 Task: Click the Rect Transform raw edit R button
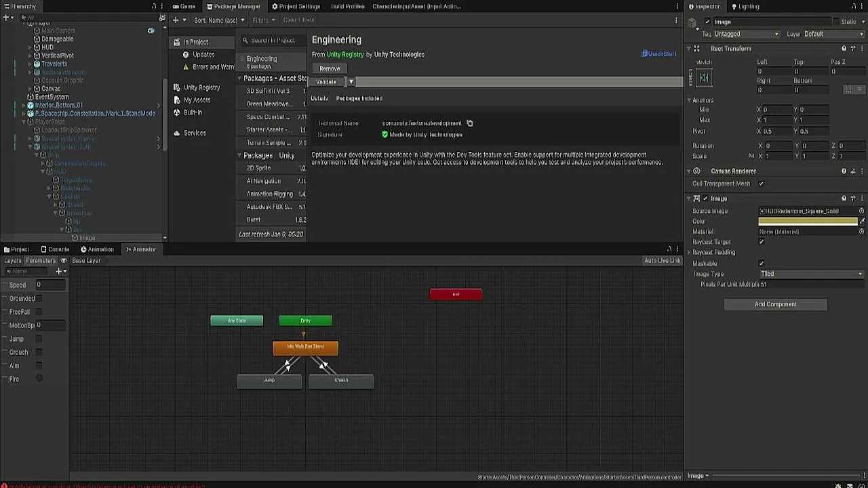859,89
